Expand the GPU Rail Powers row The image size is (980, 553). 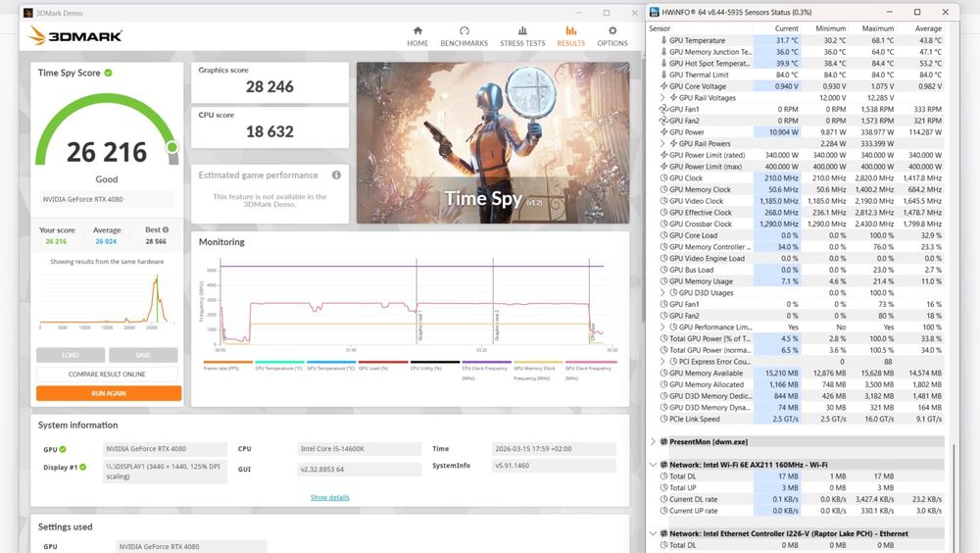click(662, 143)
